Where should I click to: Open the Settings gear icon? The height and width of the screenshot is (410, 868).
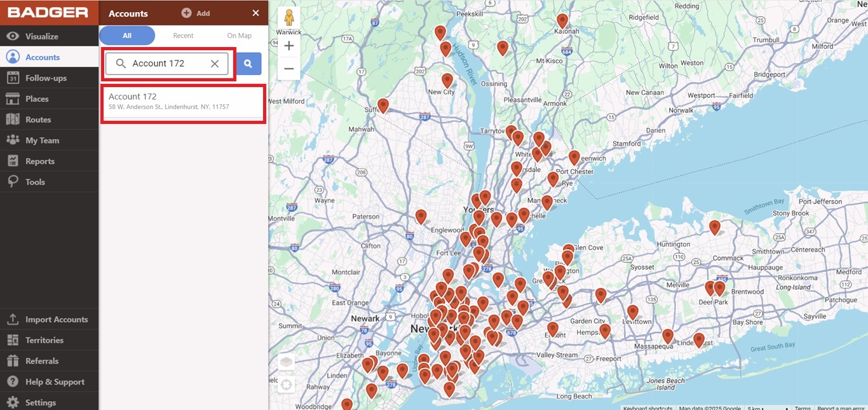coord(13,402)
